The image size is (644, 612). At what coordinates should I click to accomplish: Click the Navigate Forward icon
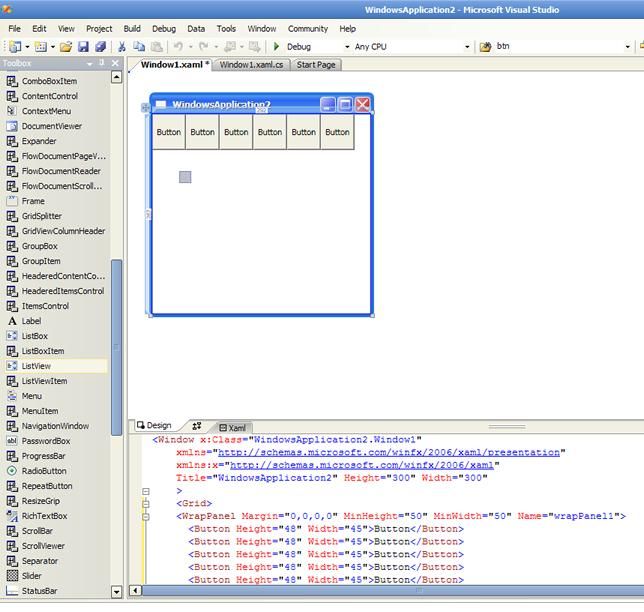click(255, 47)
